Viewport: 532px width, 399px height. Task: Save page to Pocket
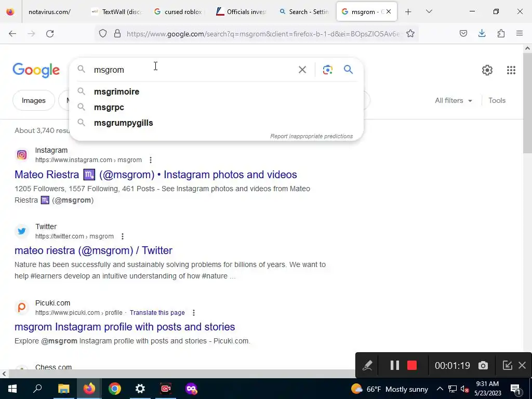(463, 34)
